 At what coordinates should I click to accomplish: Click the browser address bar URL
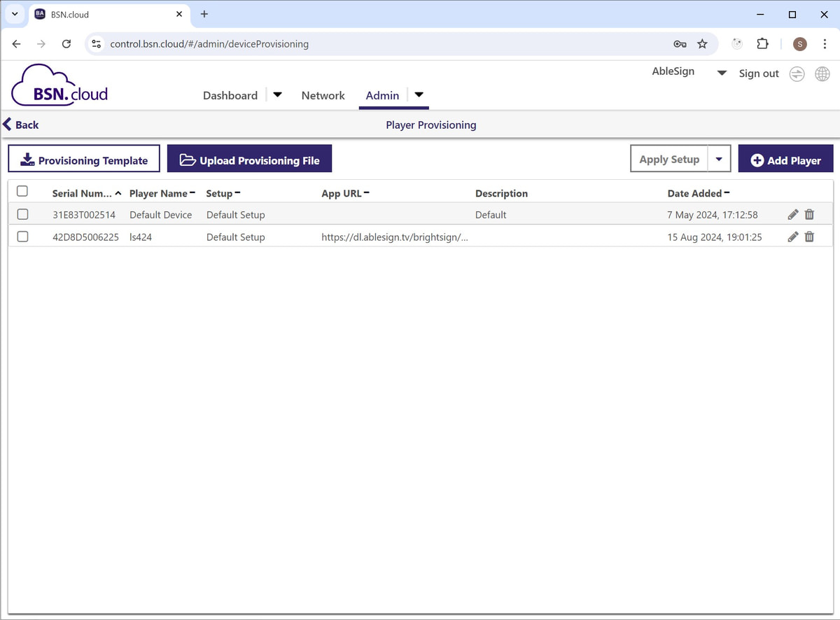pos(210,43)
